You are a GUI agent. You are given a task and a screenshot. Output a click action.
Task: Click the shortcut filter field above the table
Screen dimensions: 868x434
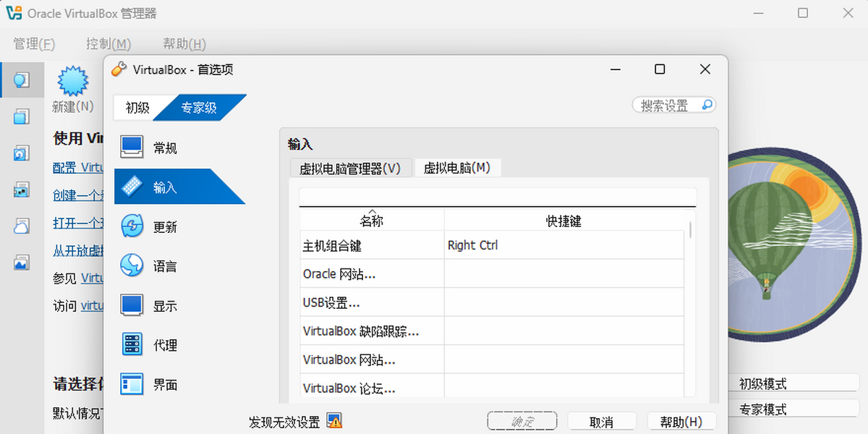[498, 197]
